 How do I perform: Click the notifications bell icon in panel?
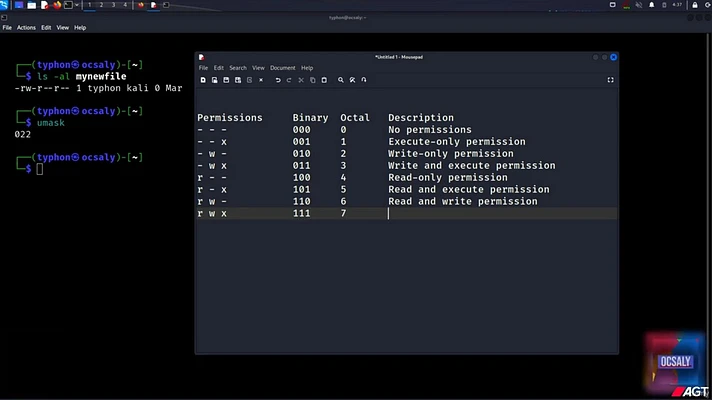pyautogui.click(x=652, y=5)
